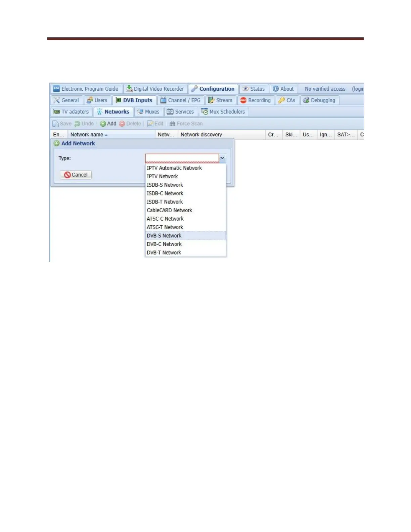Click the Edit toolbar button
This screenshot has width=411, height=532.
pyautogui.click(x=155, y=124)
